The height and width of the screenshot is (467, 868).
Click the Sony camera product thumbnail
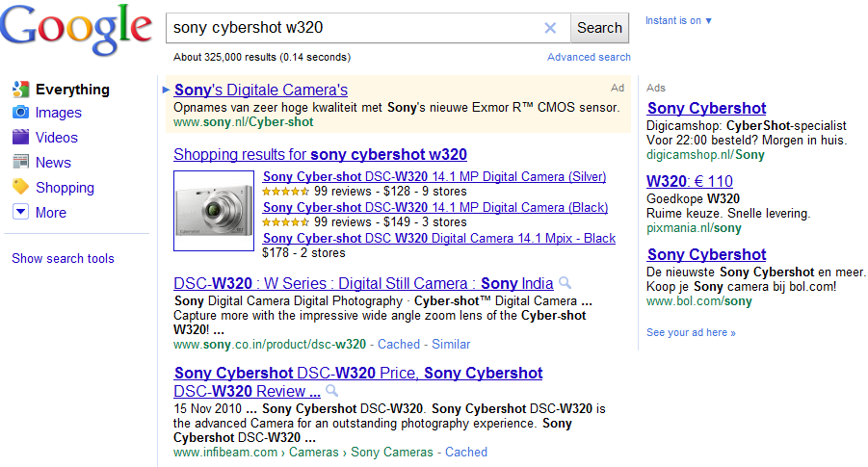(x=215, y=211)
